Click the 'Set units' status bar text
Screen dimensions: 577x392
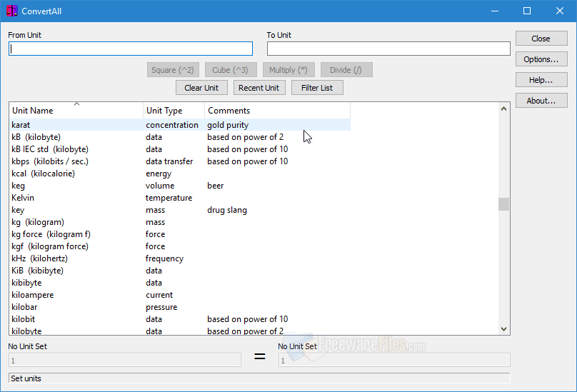coord(26,378)
